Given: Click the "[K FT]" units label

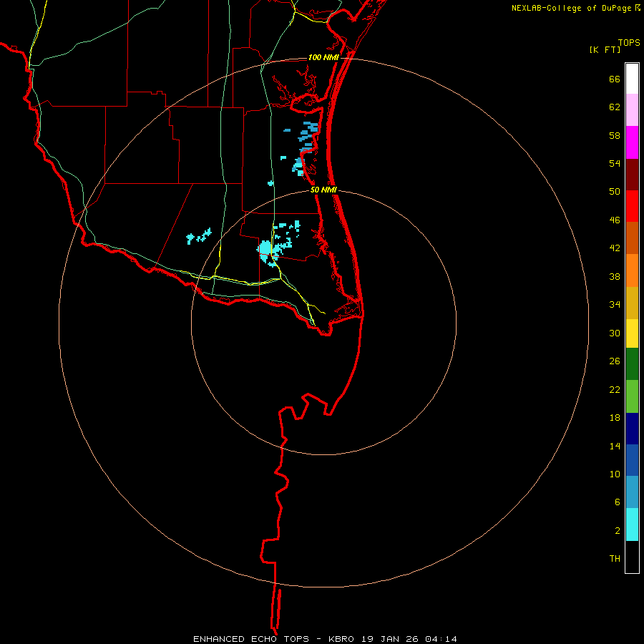Looking at the screenshot, I should [x=605, y=50].
